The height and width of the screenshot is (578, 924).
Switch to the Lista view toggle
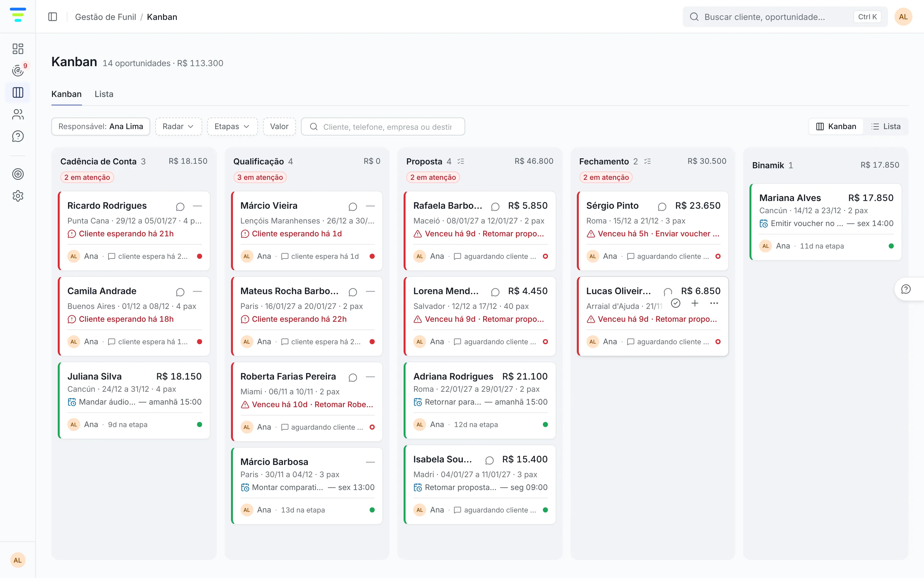click(x=886, y=127)
